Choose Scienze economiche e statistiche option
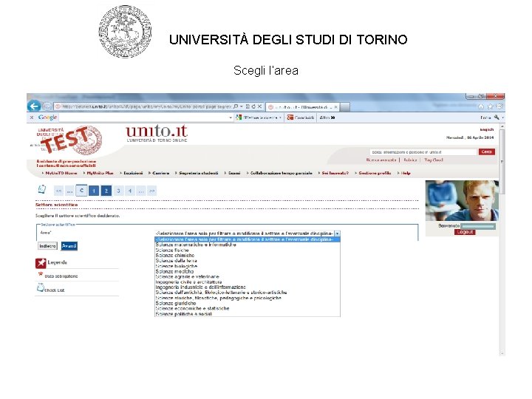Image resolution: width=532 pixels, height=399 pixels. pyautogui.click(x=248, y=309)
